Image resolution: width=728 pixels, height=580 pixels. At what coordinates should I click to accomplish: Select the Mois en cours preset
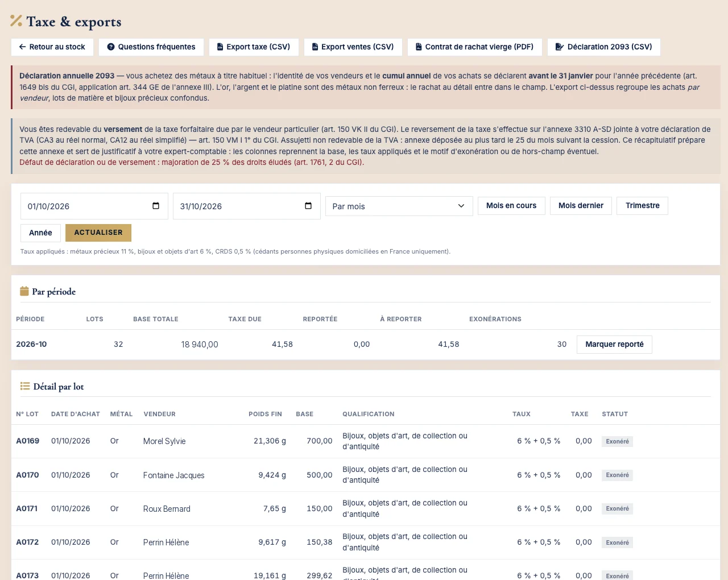pyautogui.click(x=511, y=206)
